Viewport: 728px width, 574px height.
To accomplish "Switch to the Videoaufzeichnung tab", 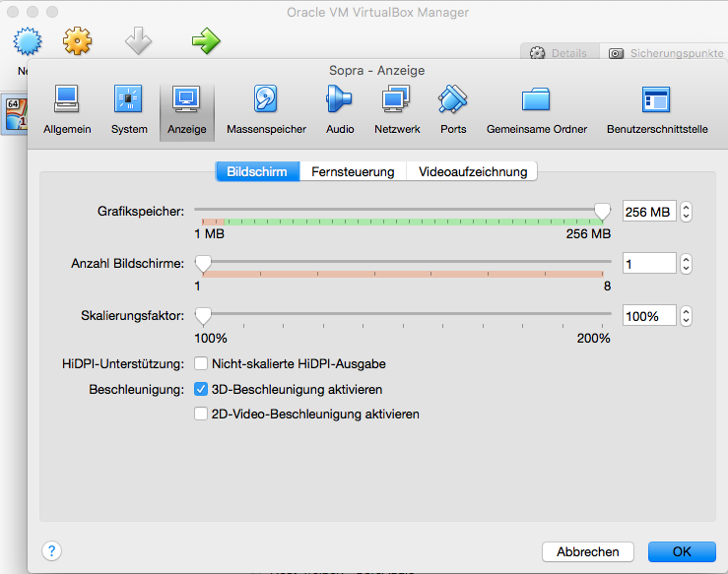I will click(472, 171).
